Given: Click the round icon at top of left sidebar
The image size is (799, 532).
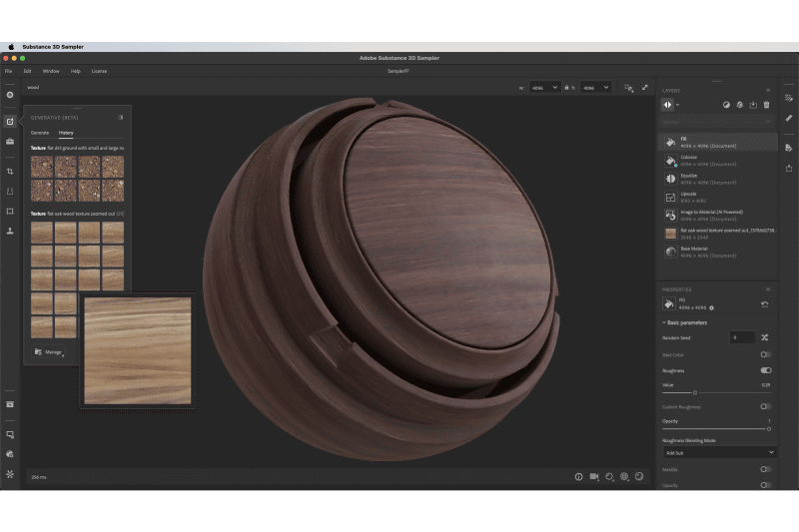Looking at the screenshot, I should point(10,95).
